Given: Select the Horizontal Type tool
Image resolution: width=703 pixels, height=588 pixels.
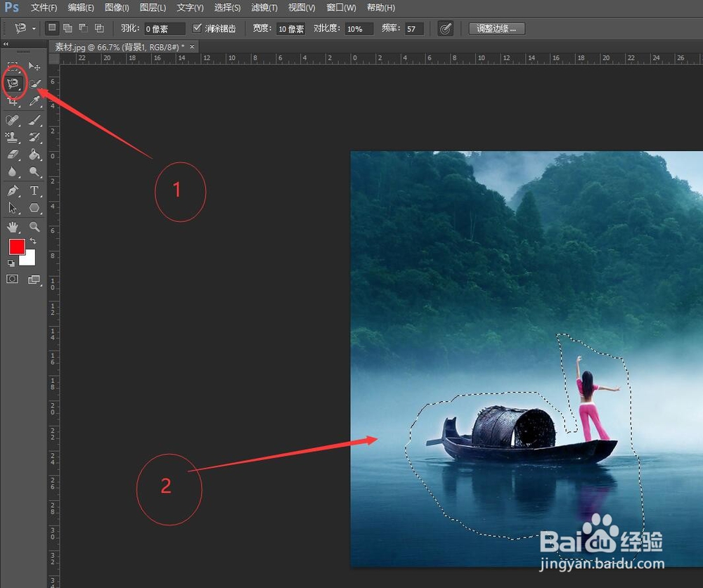Looking at the screenshot, I should pos(34,191).
